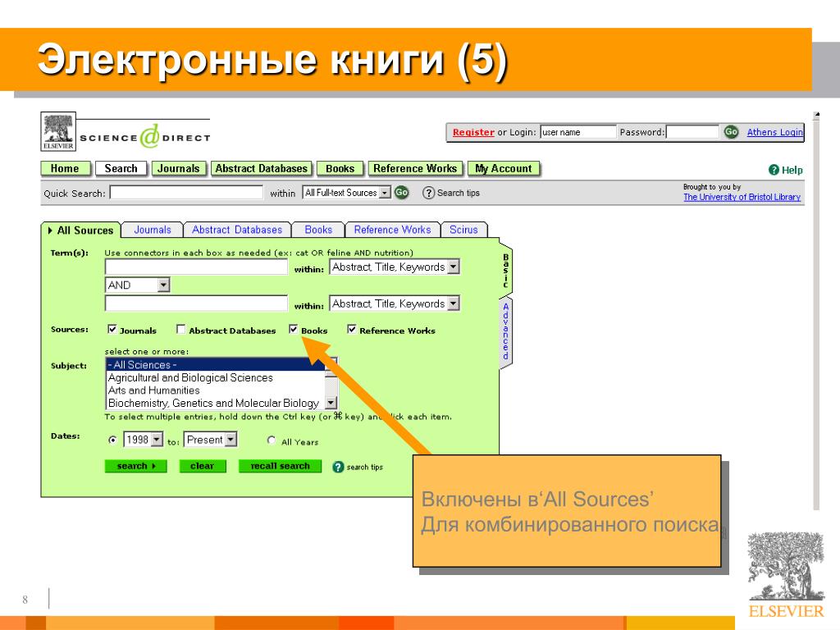Click the Search tips question mark icon
This screenshot has height=630, width=840.
[x=428, y=193]
